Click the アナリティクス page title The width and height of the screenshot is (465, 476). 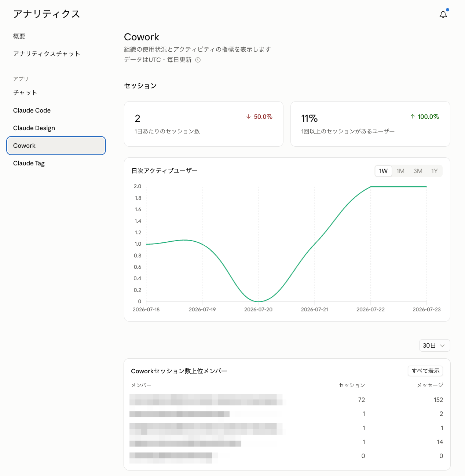(47, 14)
